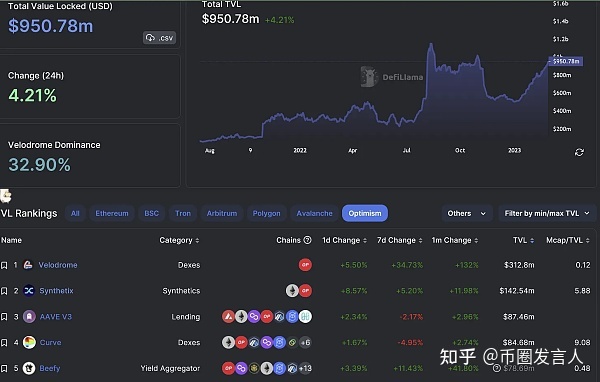Click the $950.78m chart value marker
This screenshot has height=382, width=600.
click(x=566, y=61)
